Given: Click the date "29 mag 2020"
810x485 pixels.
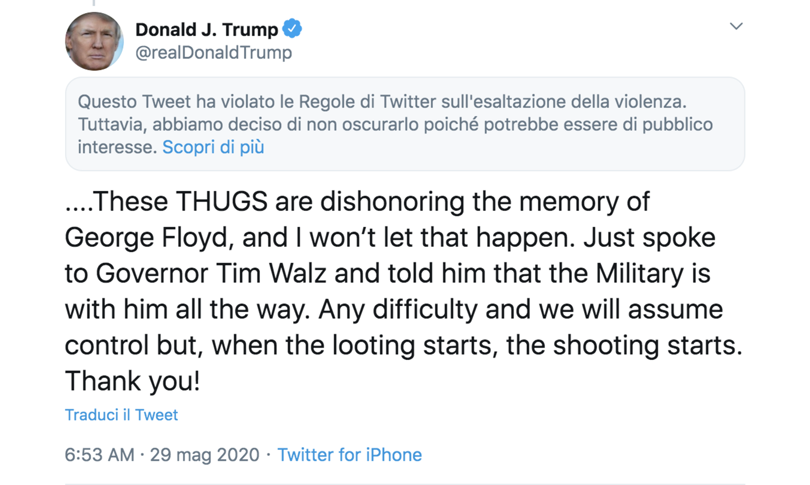Looking at the screenshot, I should pyautogui.click(x=206, y=454).
